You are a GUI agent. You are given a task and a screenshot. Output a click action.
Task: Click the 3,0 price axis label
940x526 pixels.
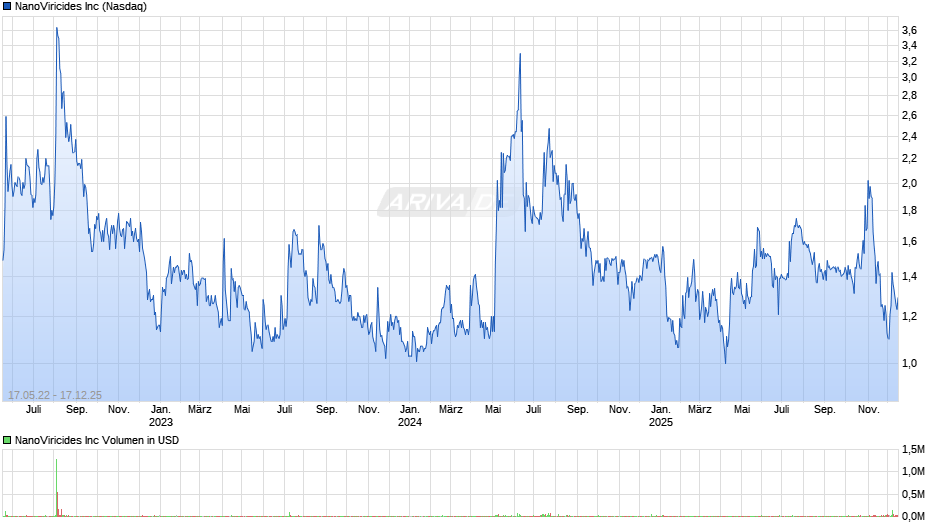pos(909,77)
